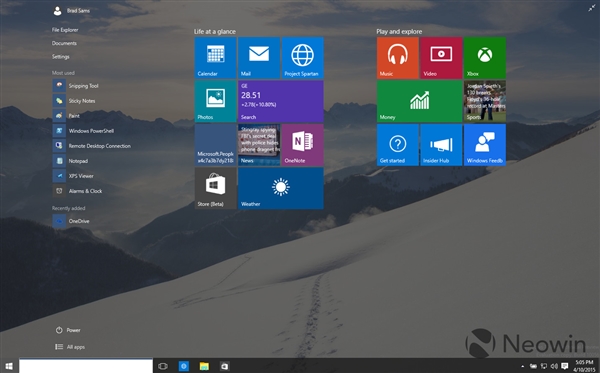
Task: Open XPS Viewer from most used
Action: (73, 176)
